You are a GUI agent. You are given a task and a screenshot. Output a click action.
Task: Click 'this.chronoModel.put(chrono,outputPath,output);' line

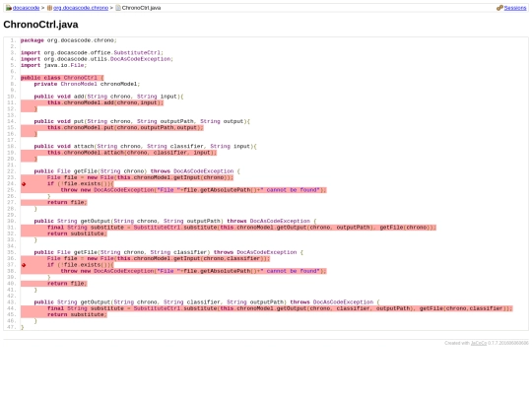pyautogui.click(x=125, y=127)
